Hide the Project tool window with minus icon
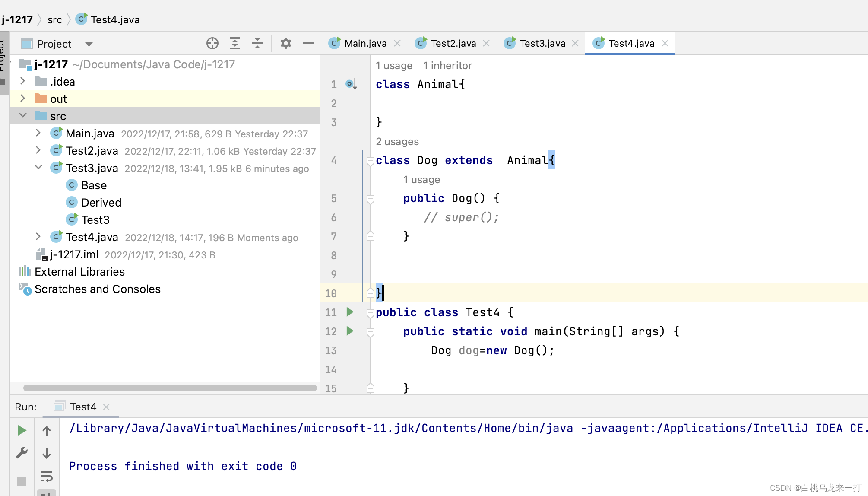The width and height of the screenshot is (868, 496). coord(308,43)
